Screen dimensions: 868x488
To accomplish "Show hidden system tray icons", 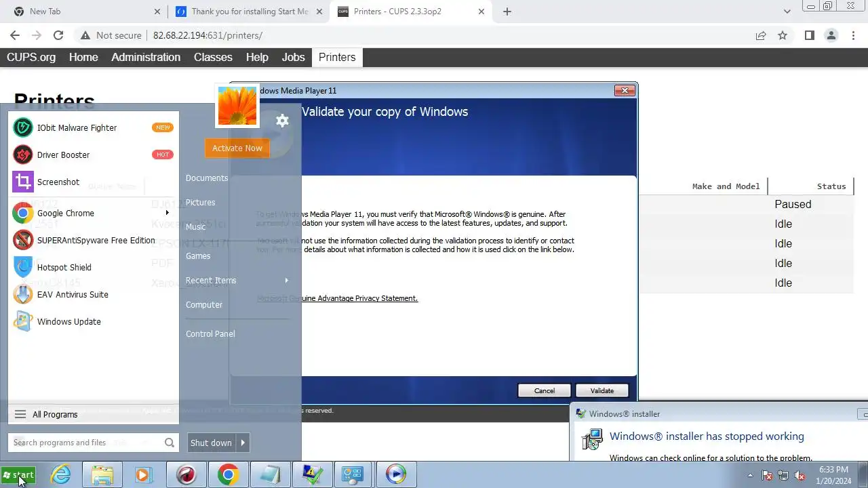I will click(750, 475).
